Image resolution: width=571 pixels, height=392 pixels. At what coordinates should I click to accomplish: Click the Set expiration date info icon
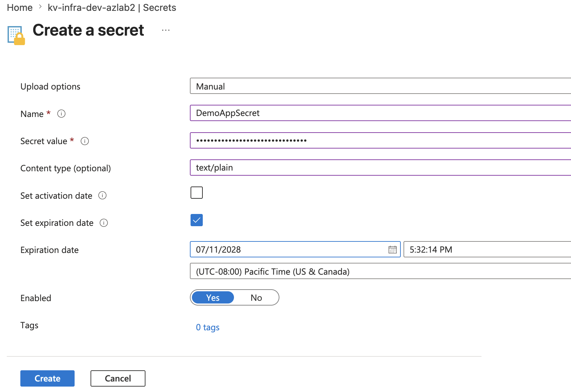tap(104, 223)
